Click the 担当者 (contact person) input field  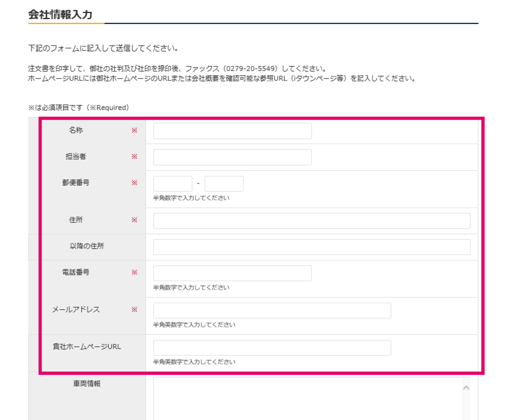pyautogui.click(x=232, y=157)
